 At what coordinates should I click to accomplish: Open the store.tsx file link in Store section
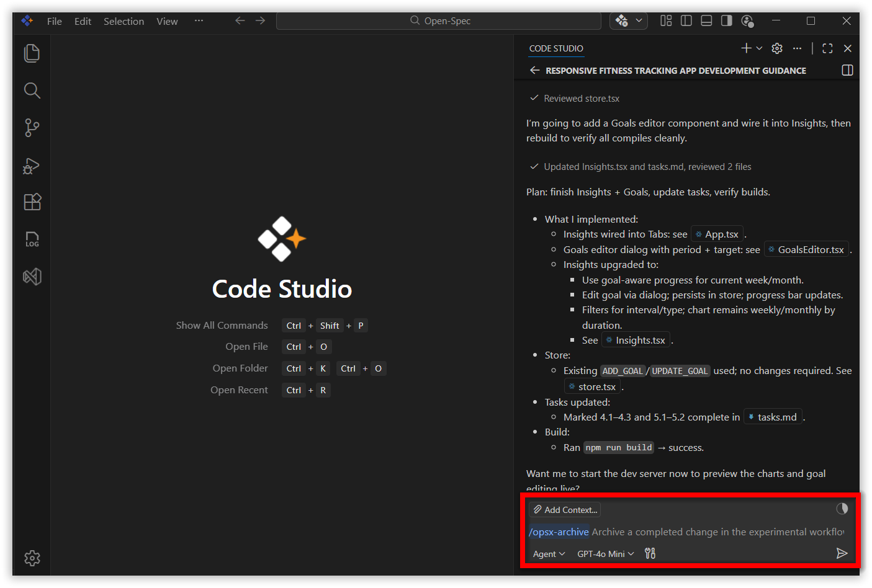(x=592, y=387)
